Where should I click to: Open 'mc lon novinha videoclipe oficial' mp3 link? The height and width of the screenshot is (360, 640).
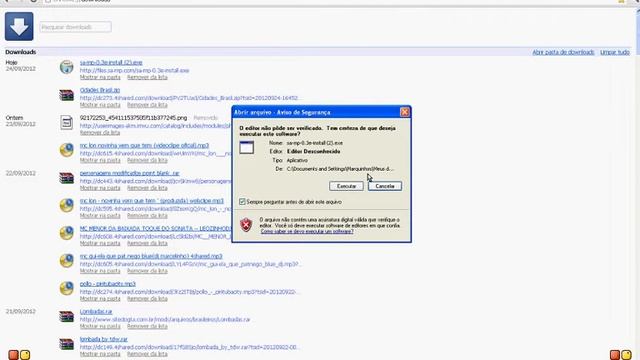click(x=144, y=145)
